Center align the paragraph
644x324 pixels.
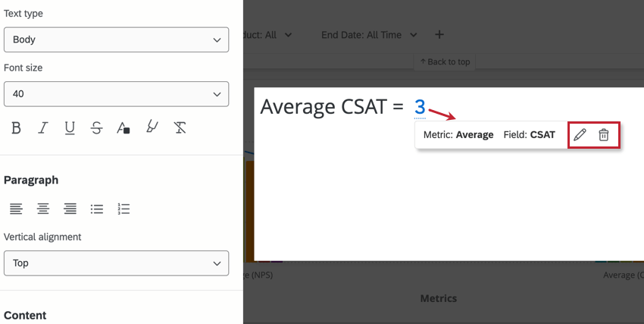[x=43, y=209]
